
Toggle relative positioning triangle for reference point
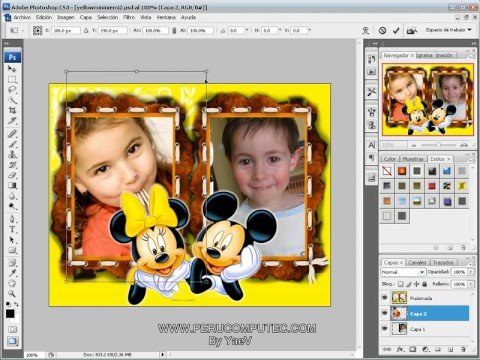coord(86,30)
